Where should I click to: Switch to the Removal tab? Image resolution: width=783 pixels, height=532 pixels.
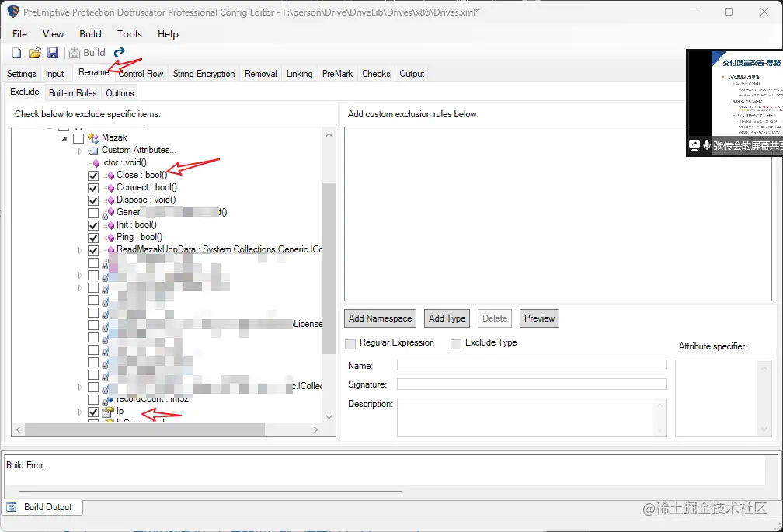point(261,73)
